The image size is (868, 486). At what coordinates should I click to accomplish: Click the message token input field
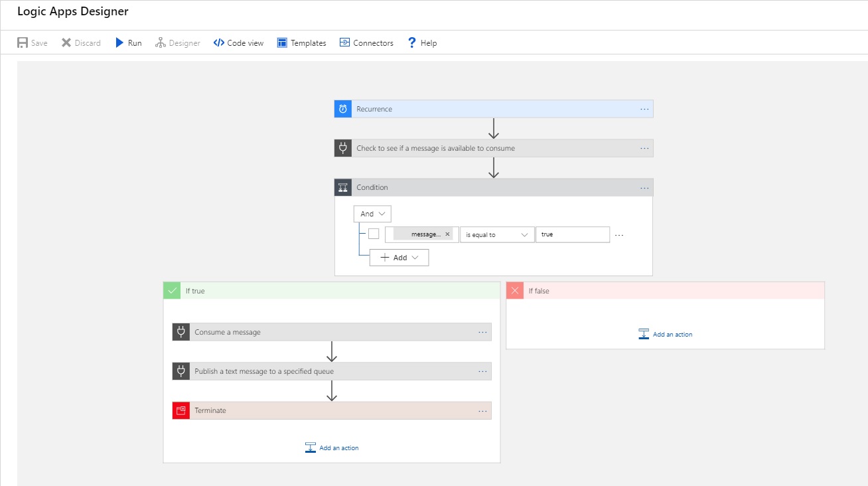point(421,234)
